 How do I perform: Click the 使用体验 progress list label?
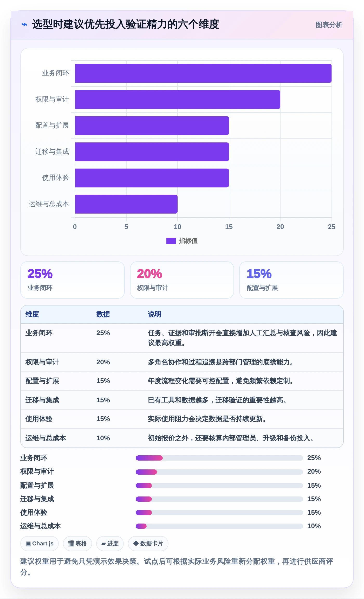point(34,513)
